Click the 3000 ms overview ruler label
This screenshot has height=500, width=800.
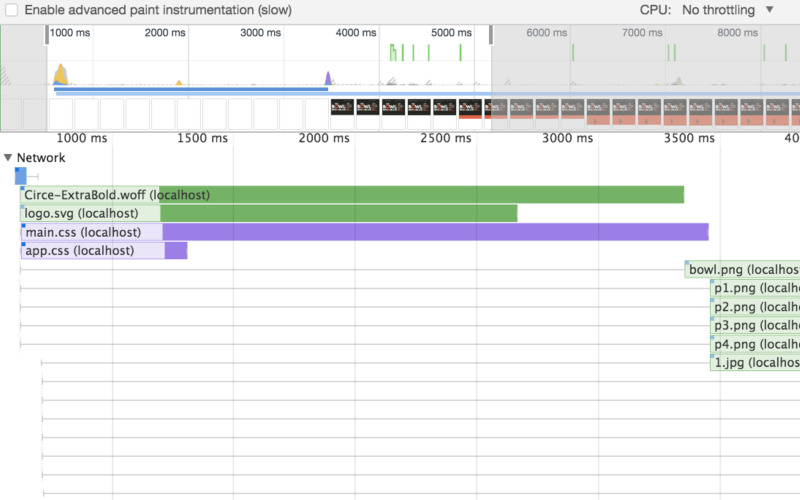pos(260,33)
